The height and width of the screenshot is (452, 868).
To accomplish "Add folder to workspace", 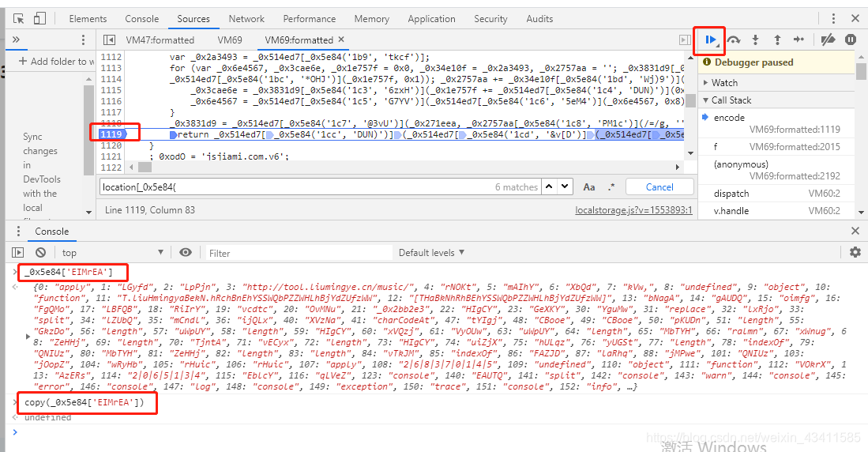I will 56,61.
